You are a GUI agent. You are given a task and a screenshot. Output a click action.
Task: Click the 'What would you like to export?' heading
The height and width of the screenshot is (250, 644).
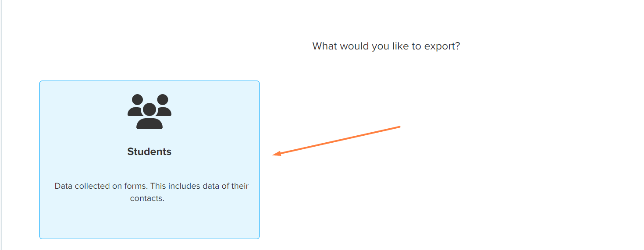386,46
